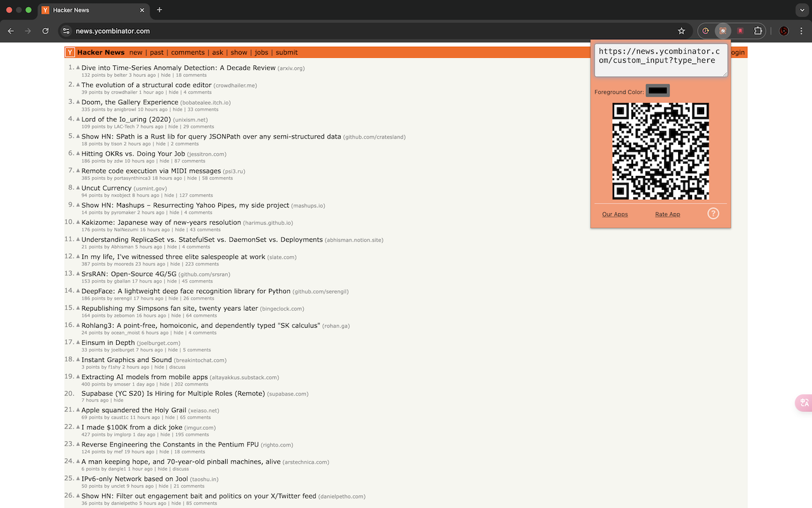The image size is (812, 508).
Task: Open a new tab with plus button
Action: click(x=159, y=10)
